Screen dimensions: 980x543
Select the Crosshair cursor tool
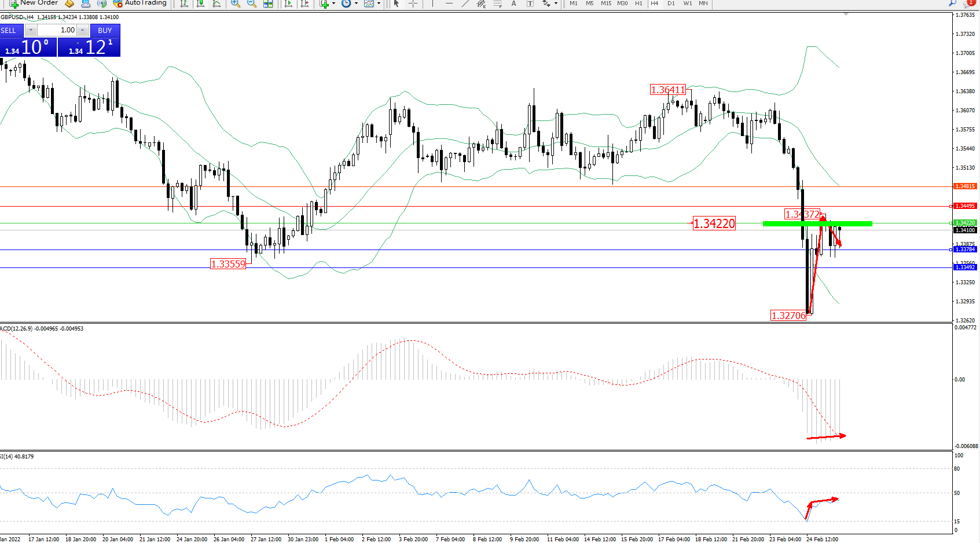(x=413, y=3)
